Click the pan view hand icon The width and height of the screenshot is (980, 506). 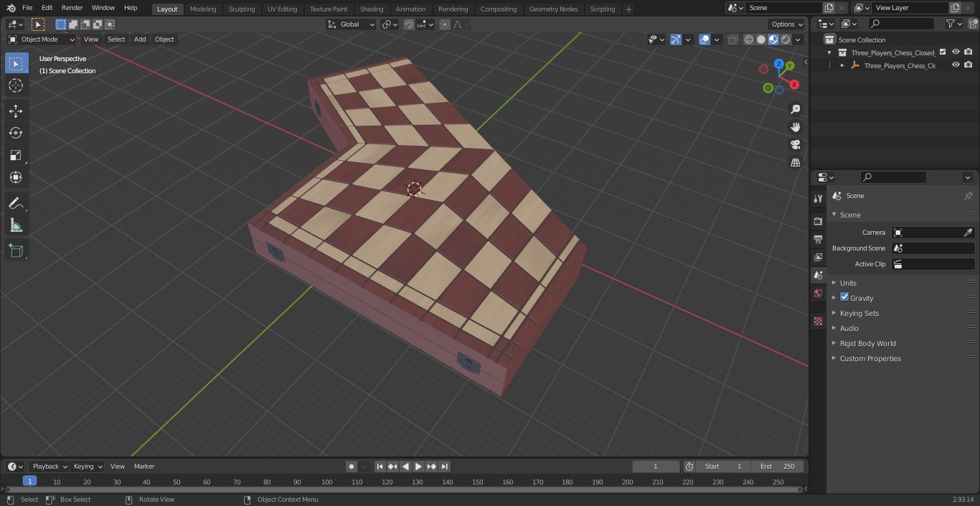(795, 127)
